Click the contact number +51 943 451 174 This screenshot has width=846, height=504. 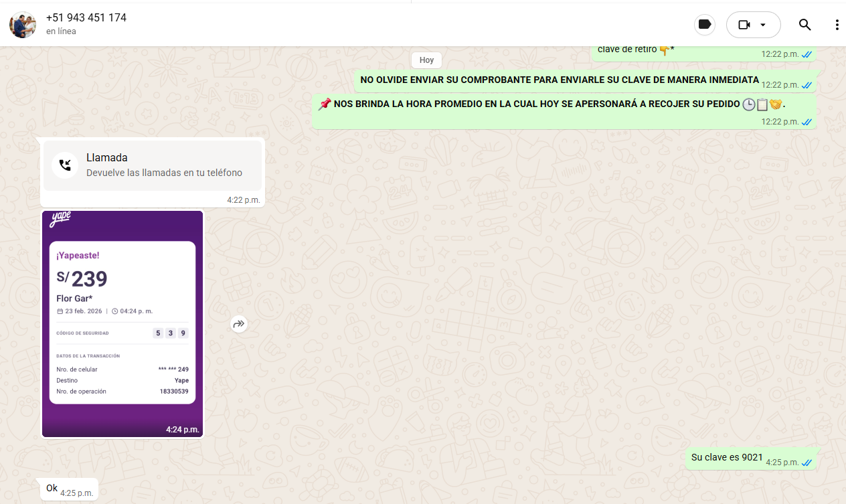click(x=86, y=18)
